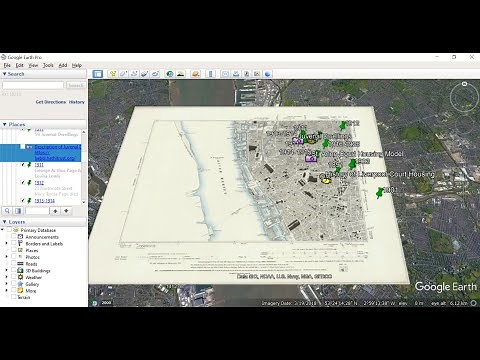Select the Add Polygon tool
The image size is (480, 360).
pos(123,74)
